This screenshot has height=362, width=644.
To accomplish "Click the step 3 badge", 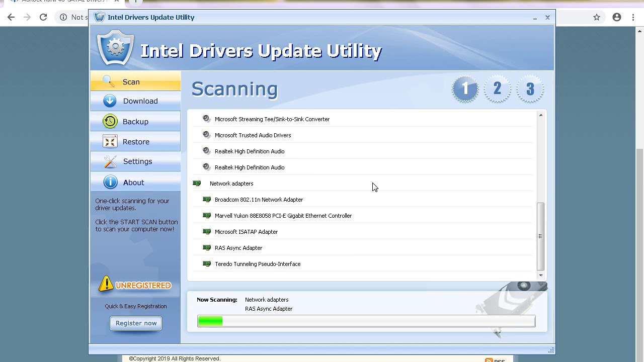I will pos(530,89).
